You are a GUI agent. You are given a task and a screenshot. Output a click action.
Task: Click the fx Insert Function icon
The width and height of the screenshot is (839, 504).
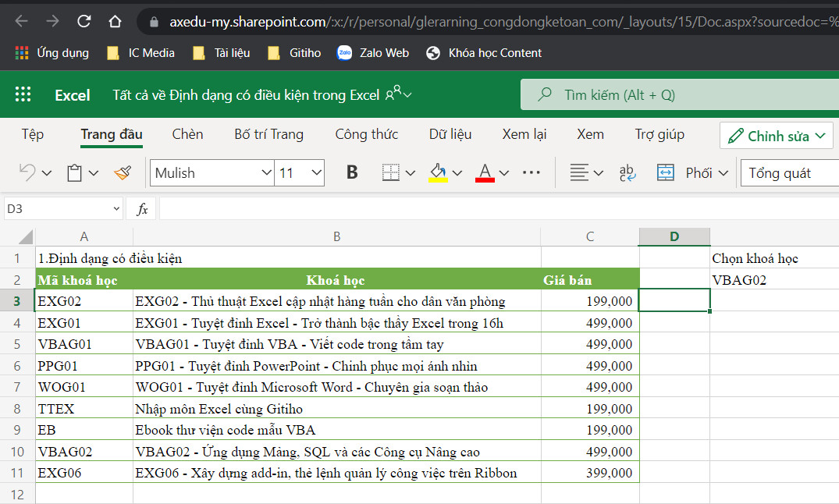[143, 208]
